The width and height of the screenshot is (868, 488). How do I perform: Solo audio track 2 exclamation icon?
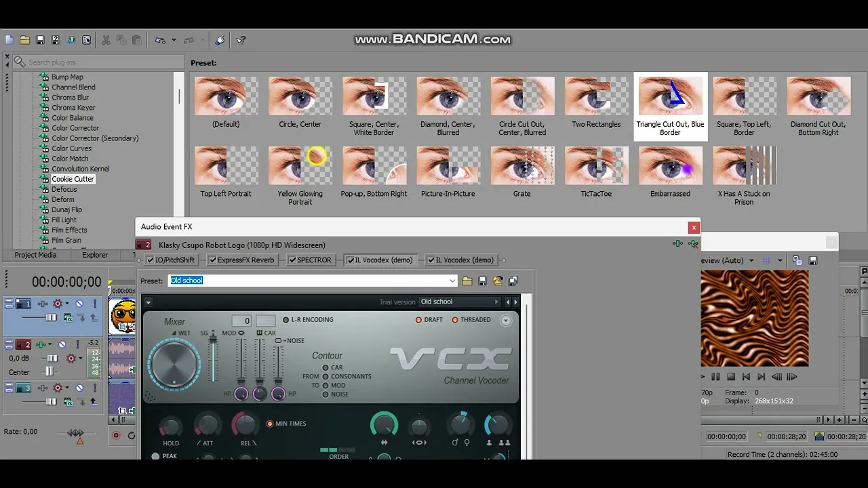[79, 344]
